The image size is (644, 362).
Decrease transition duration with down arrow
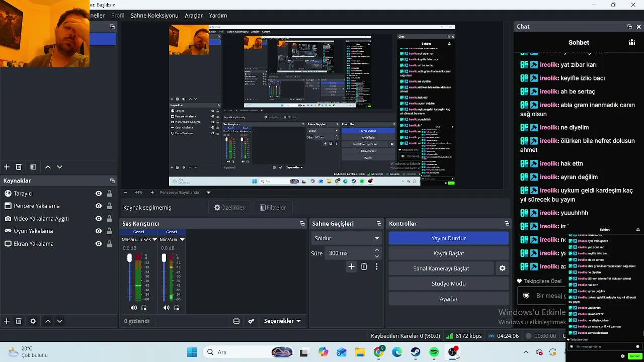377,256
